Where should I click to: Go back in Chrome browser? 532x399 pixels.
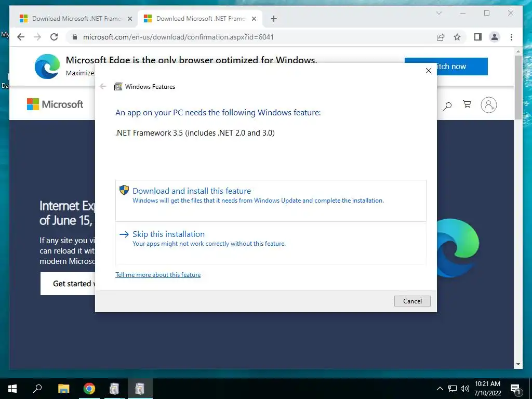click(x=21, y=37)
